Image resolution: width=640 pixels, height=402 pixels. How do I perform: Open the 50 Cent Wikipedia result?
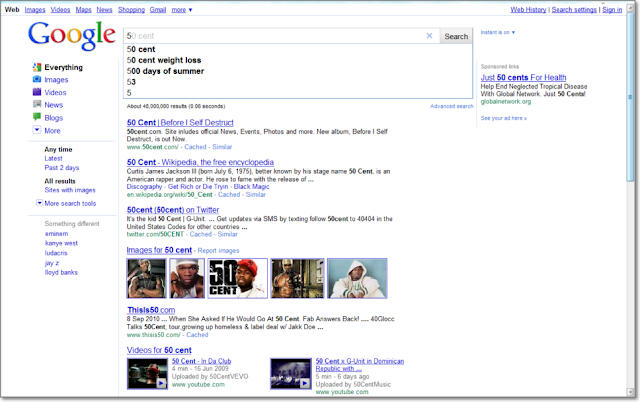point(200,162)
